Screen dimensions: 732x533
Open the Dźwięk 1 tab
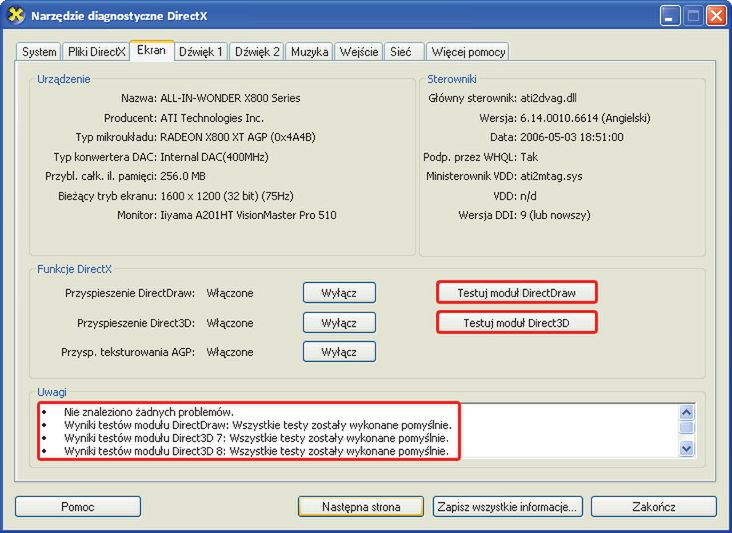click(x=201, y=52)
